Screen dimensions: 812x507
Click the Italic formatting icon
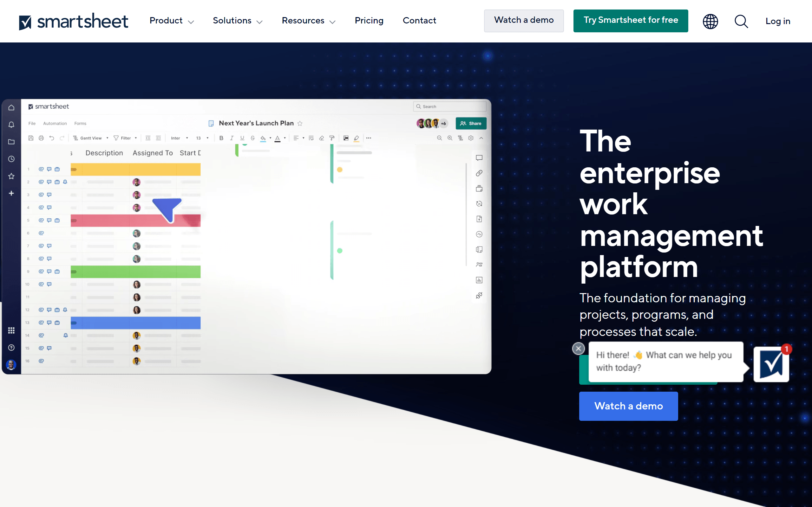232,138
